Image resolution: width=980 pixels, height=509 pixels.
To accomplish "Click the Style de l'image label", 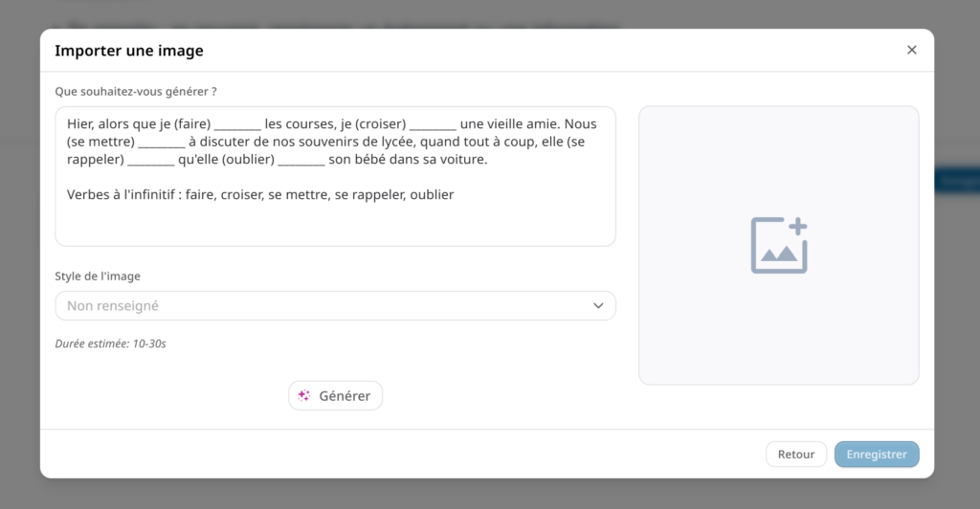I will click(98, 277).
